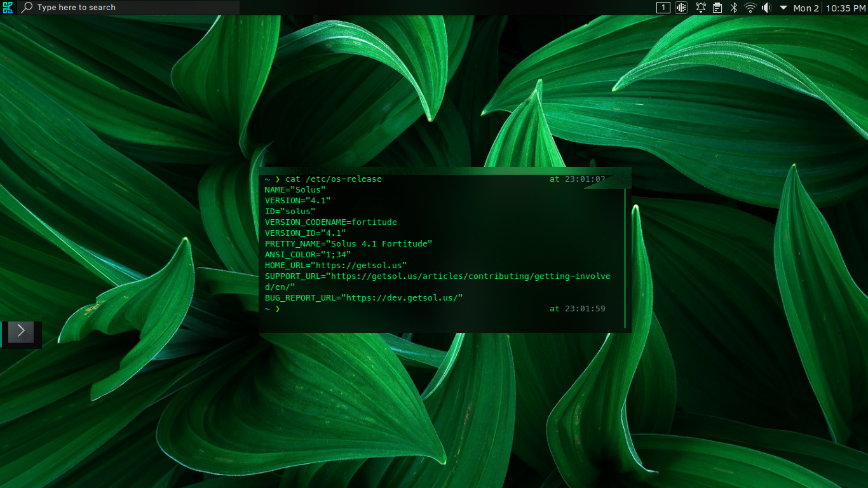Screen dimensions: 868x488
Task: Select workspace 1 in the workspace switcher
Action: click(663, 8)
